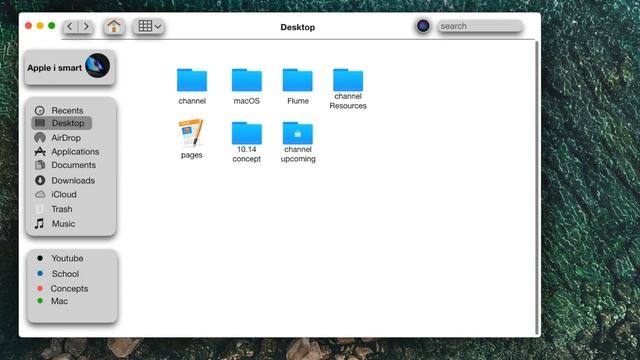
Task: Click the macOS folder name label
Action: point(247,101)
